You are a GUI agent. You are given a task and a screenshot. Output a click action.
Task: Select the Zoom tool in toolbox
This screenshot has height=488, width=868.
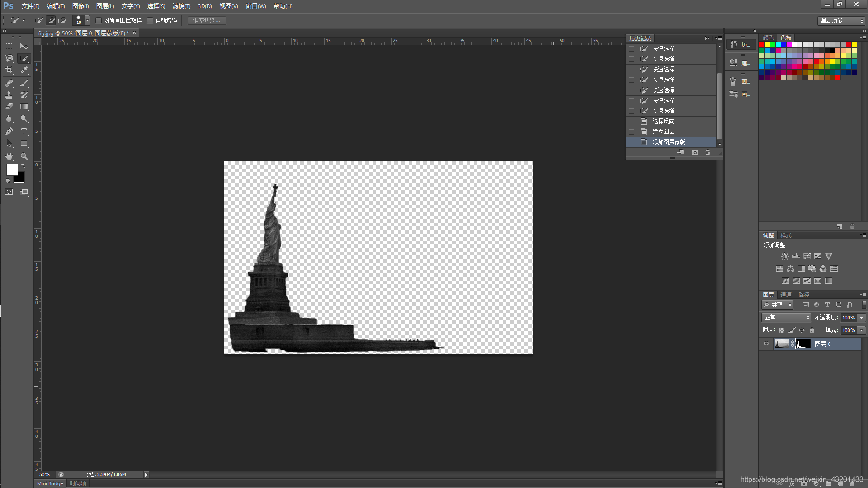click(x=24, y=156)
